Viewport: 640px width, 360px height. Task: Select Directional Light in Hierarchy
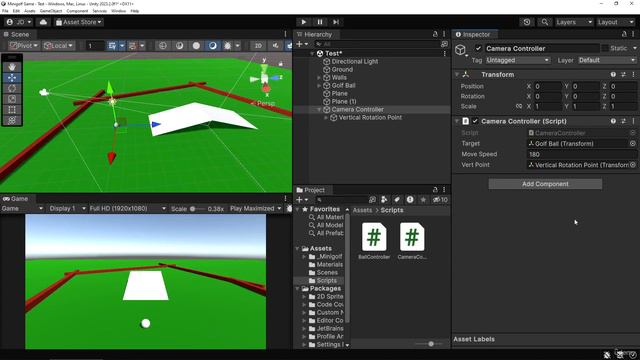pos(355,62)
